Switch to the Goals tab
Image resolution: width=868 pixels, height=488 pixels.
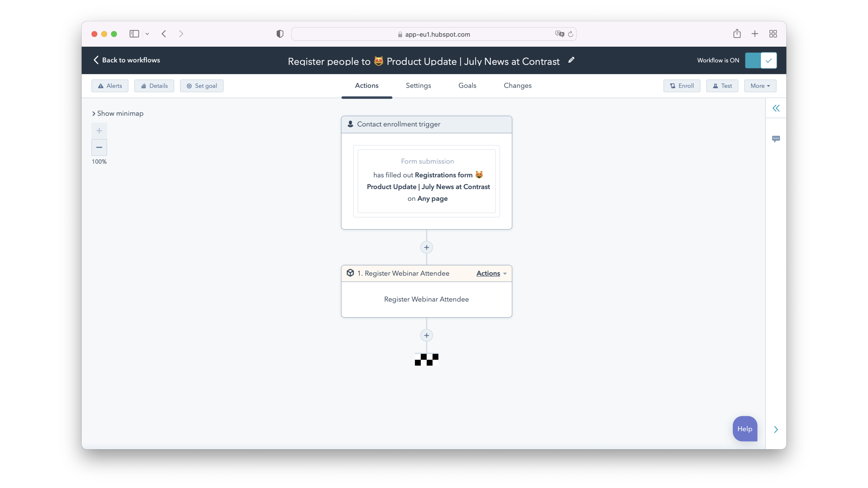point(467,86)
